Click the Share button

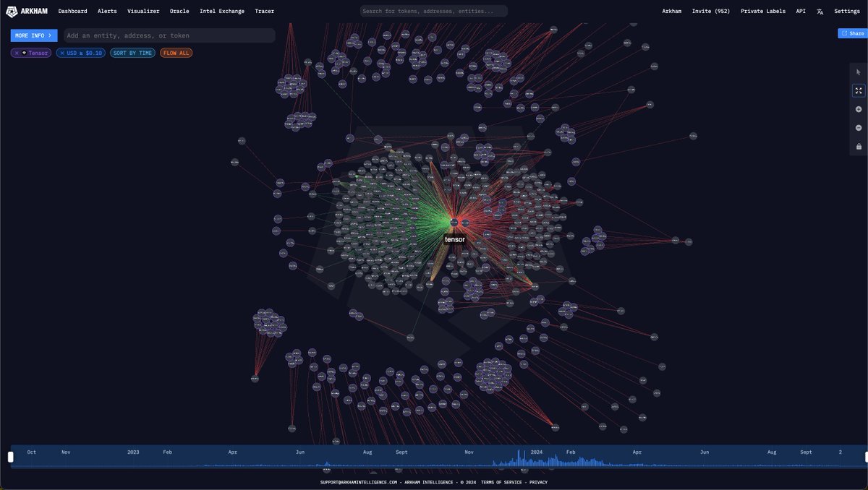(852, 33)
